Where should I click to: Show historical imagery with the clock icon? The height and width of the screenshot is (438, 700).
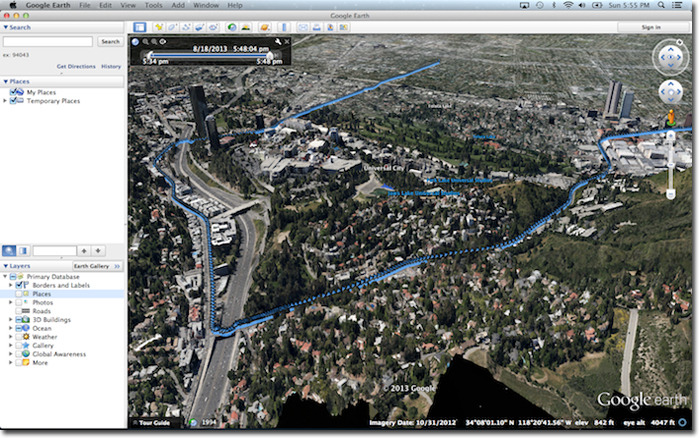coord(232,27)
